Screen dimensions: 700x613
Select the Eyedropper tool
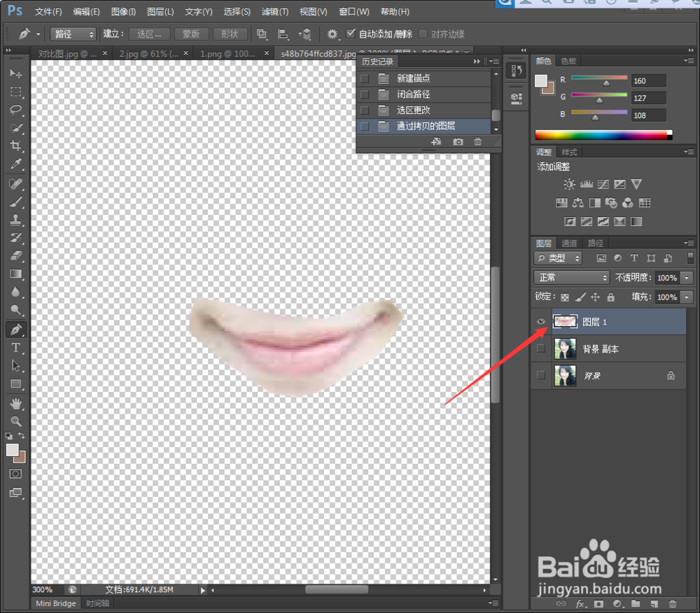click(x=15, y=164)
